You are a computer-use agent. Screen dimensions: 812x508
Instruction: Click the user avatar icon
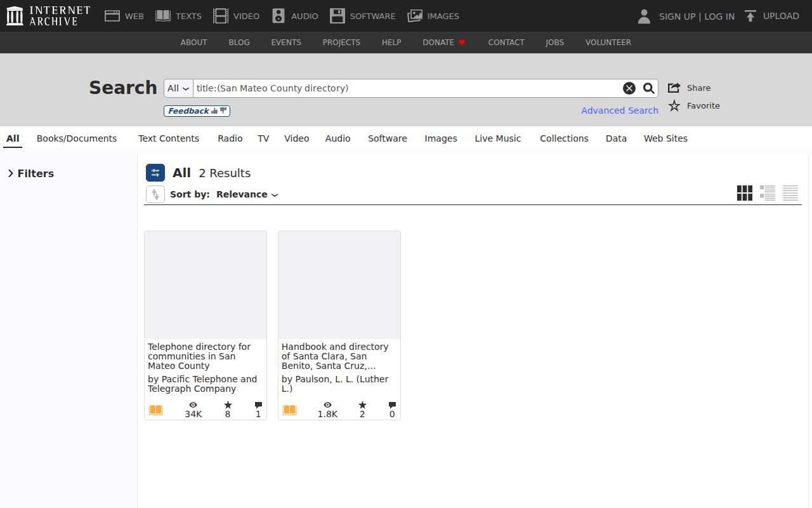644,16
